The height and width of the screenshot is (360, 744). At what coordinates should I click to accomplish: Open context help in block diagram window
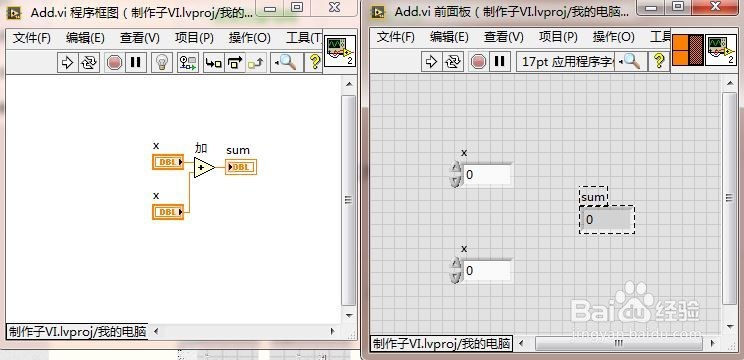tap(314, 62)
